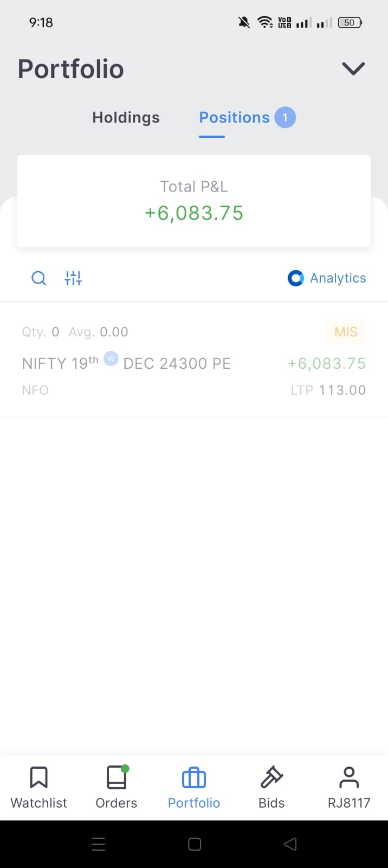The width and height of the screenshot is (388, 868).
Task: Open the Total P&L card
Action: pyautogui.click(x=194, y=201)
